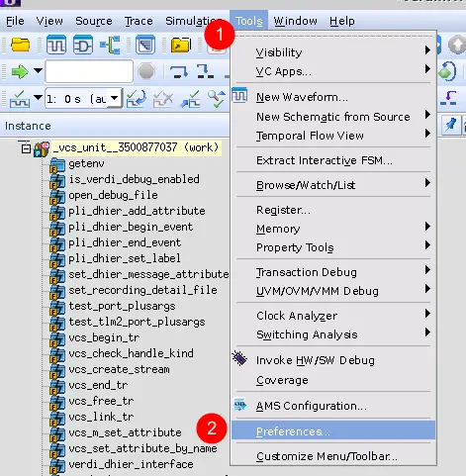This screenshot has width=466, height=476.
Task: Open the time cursor dropdown combo box
Action: tap(84, 98)
